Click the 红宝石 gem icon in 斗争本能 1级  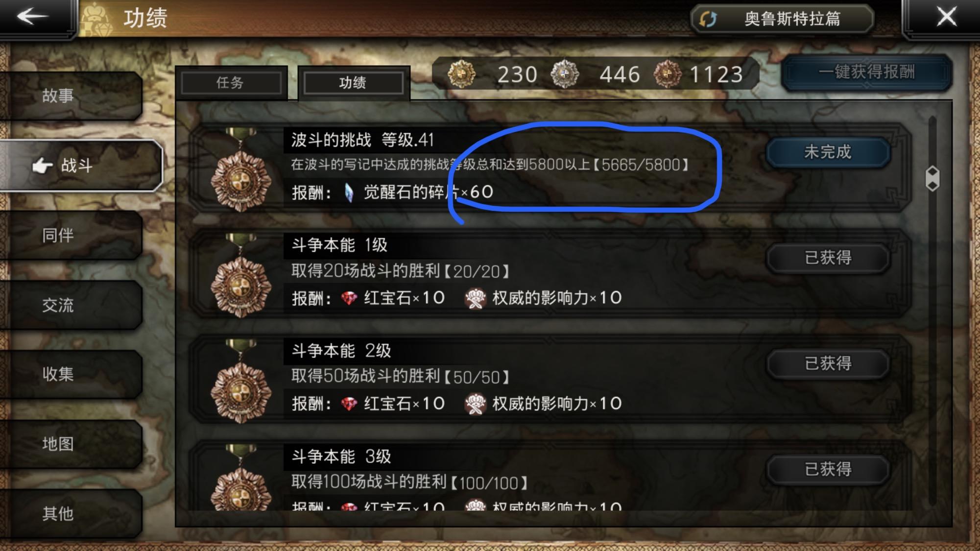pyautogui.click(x=349, y=298)
